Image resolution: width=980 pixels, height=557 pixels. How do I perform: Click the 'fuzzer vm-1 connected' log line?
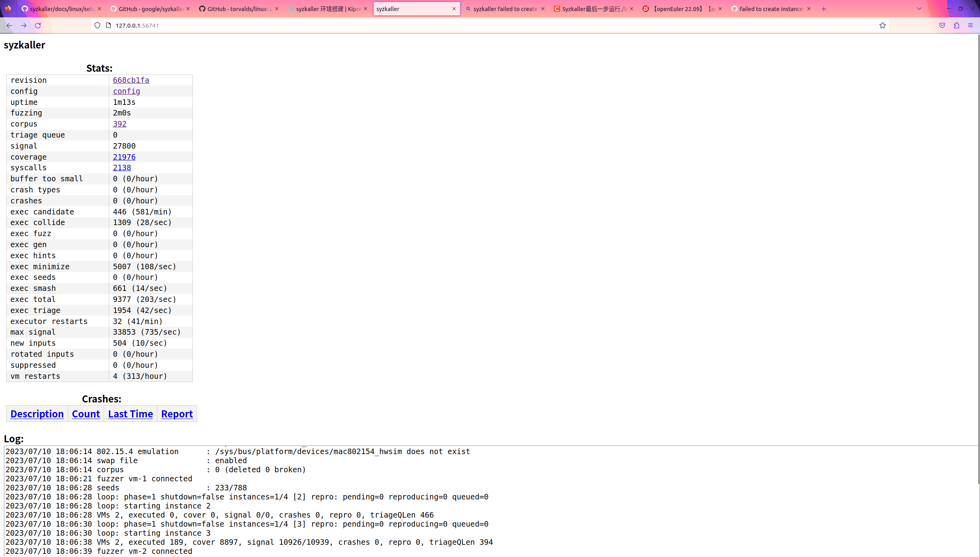(x=99, y=479)
